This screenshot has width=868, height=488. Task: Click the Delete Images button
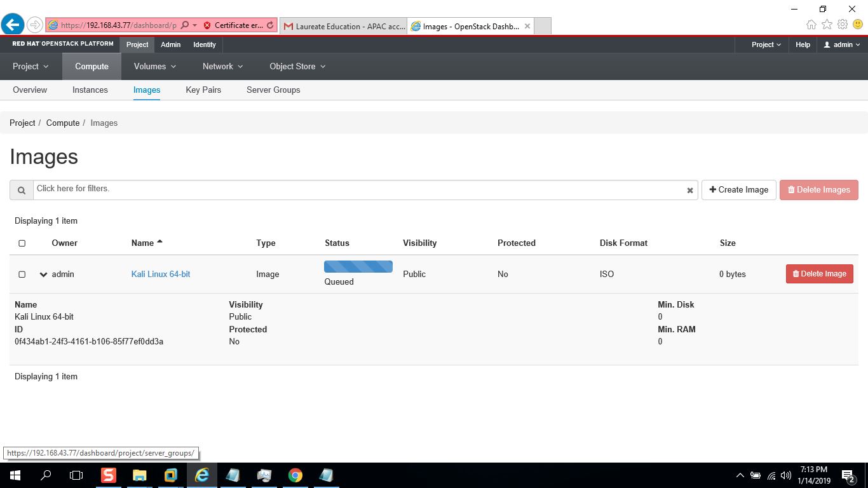[x=819, y=190]
